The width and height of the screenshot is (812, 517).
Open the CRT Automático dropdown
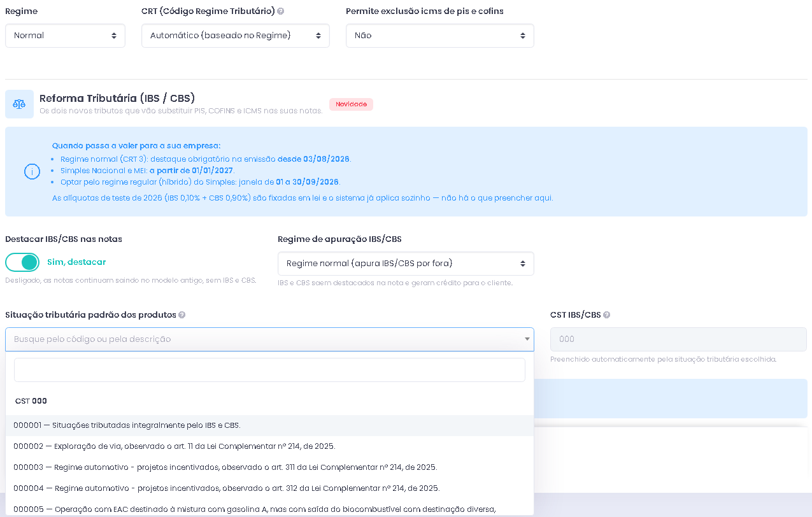click(x=236, y=36)
